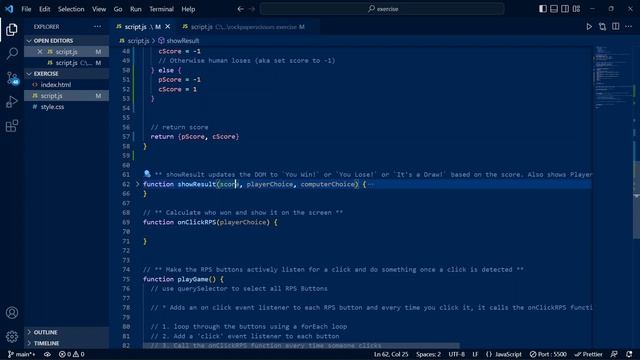Image resolution: width=640 pixels, height=360 pixels.
Task: Change end of line sequence LF
Action: pyautogui.click(x=475, y=354)
